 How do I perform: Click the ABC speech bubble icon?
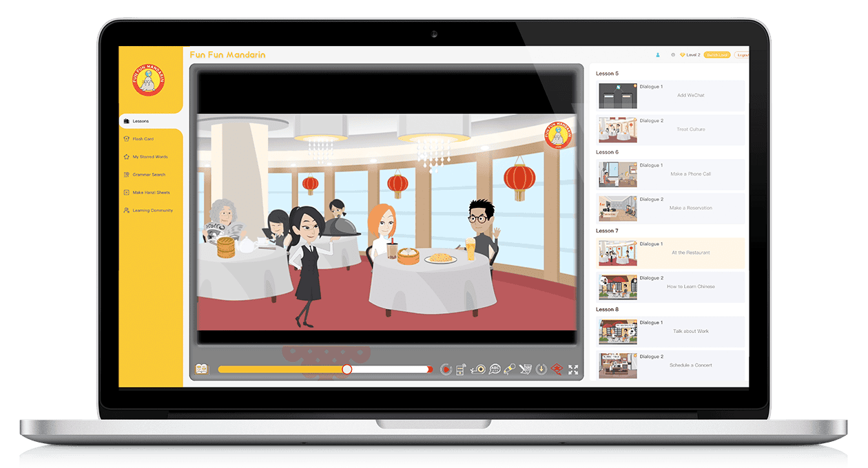point(494,370)
